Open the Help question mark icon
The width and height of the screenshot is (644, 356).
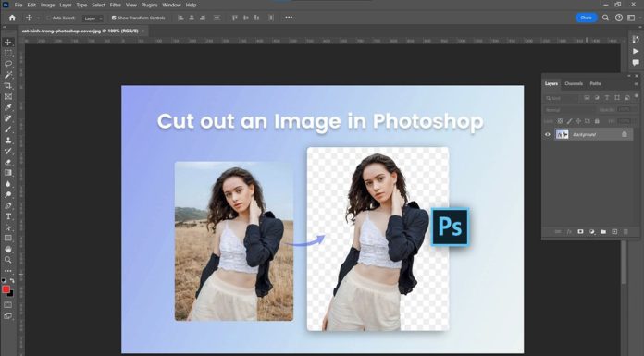(x=619, y=18)
